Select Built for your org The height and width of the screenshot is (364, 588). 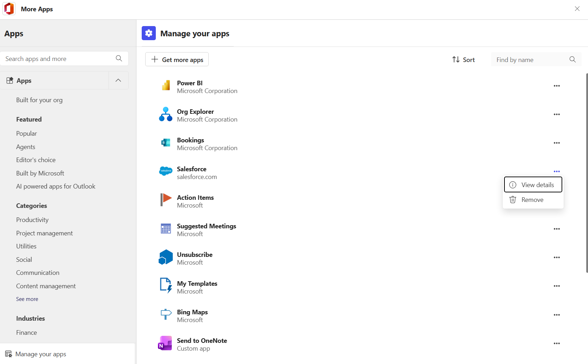tap(39, 100)
